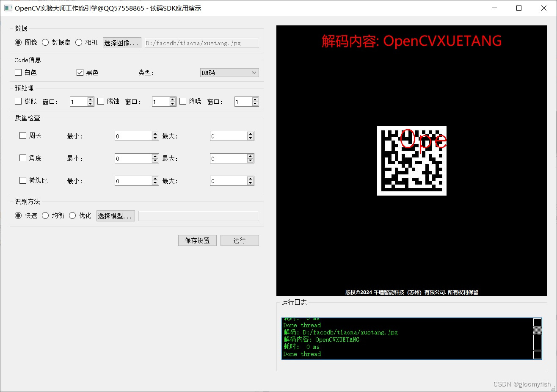Enable the 白色 white code checkbox
This screenshot has width=557, height=392.
coord(18,72)
